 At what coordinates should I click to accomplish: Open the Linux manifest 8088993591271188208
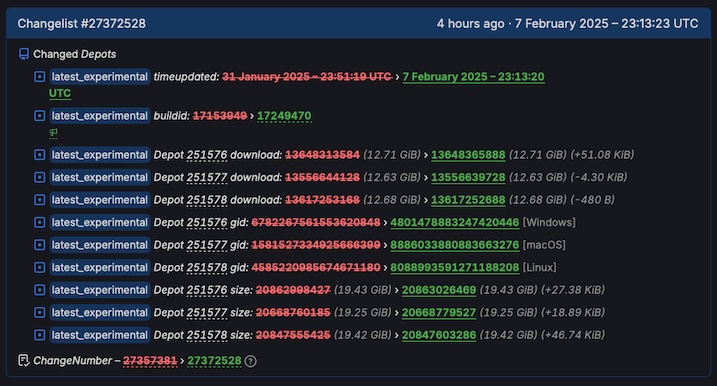click(x=455, y=267)
